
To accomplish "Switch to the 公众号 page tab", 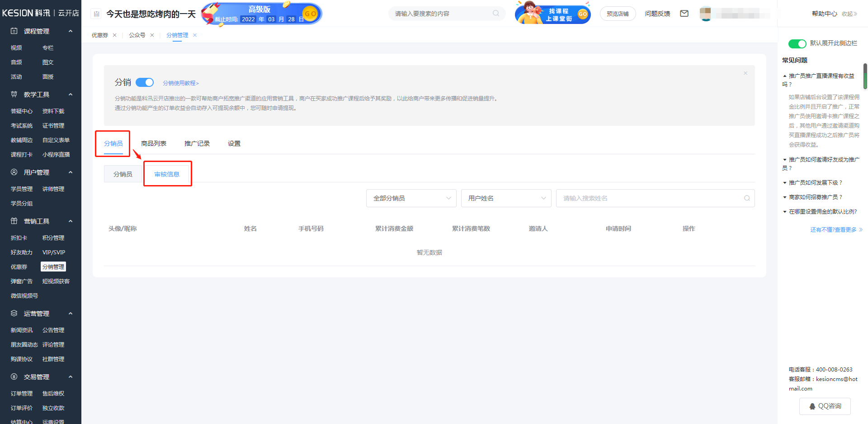I will tap(137, 35).
